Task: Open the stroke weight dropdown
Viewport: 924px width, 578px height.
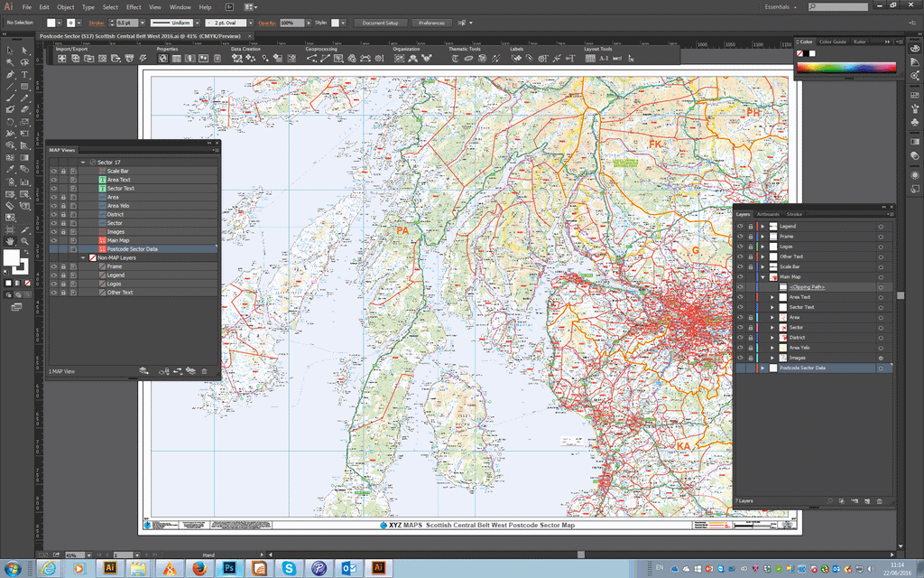Action: (x=142, y=23)
